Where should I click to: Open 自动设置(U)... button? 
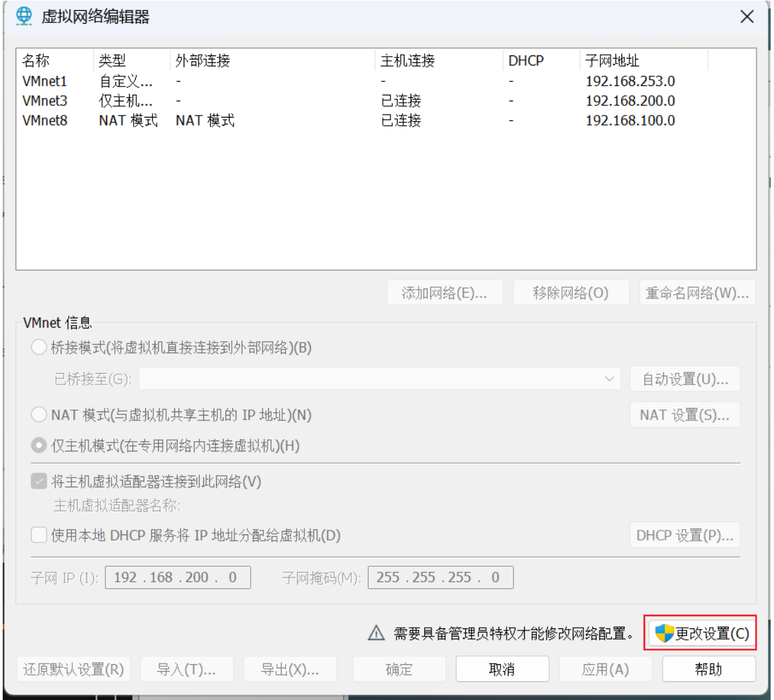(685, 379)
